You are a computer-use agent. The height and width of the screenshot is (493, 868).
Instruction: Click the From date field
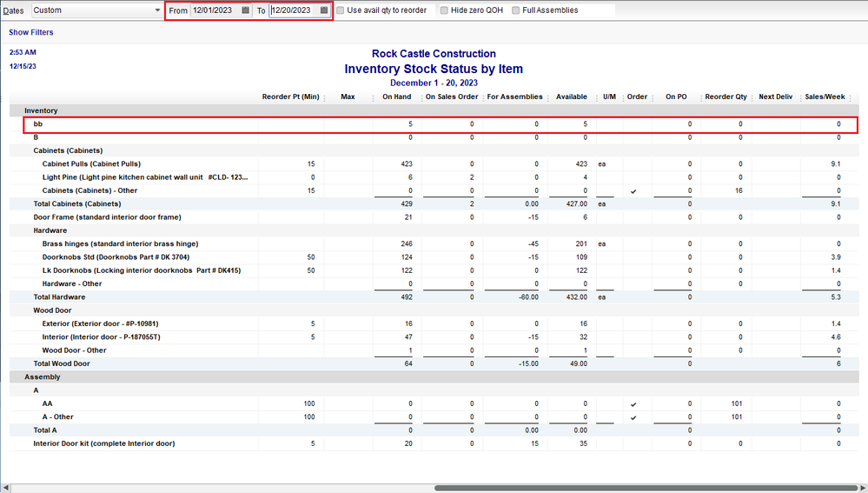pos(214,10)
